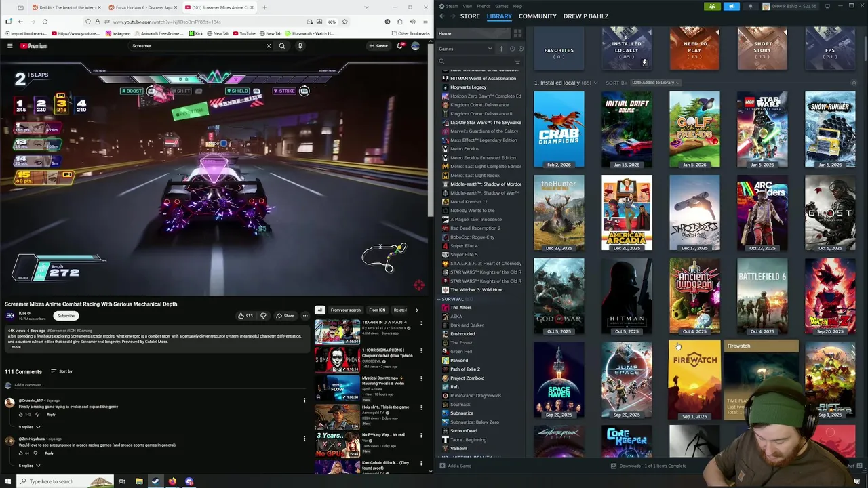Open a new Firefox tab
This screenshot has width=868, height=488.
pyautogui.click(x=264, y=7)
